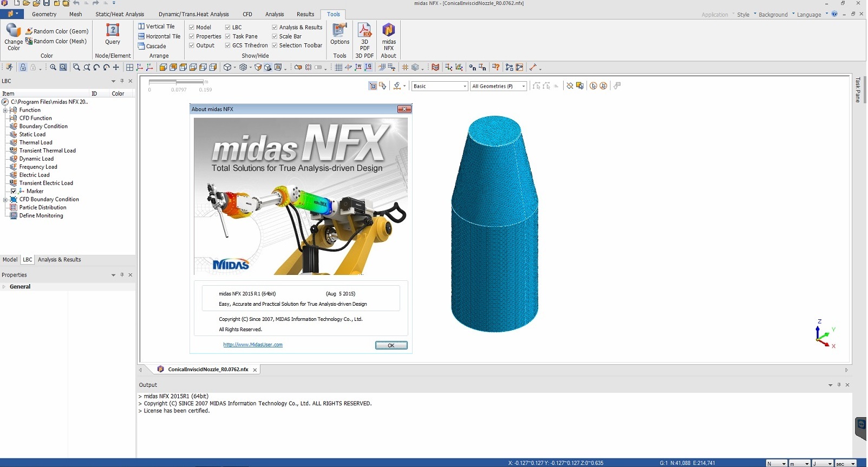The height and width of the screenshot is (467, 868).
Task: Select Boundary Condition tree item
Action: click(43, 126)
